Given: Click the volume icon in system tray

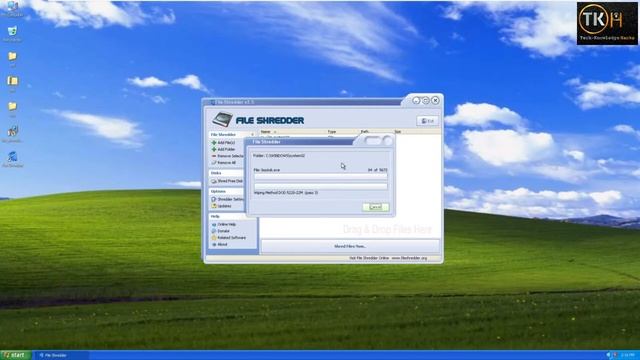Looking at the screenshot, I should 609,356.
